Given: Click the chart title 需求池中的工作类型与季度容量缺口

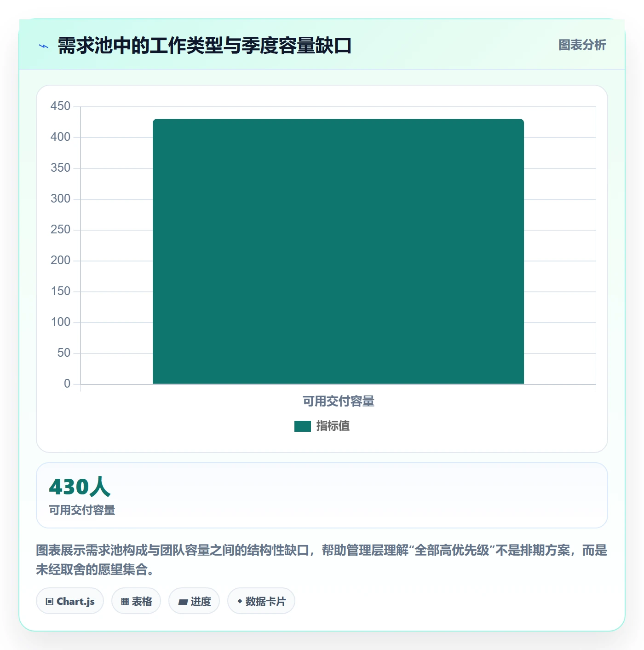Looking at the screenshot, I should click(x=205, y=46).
